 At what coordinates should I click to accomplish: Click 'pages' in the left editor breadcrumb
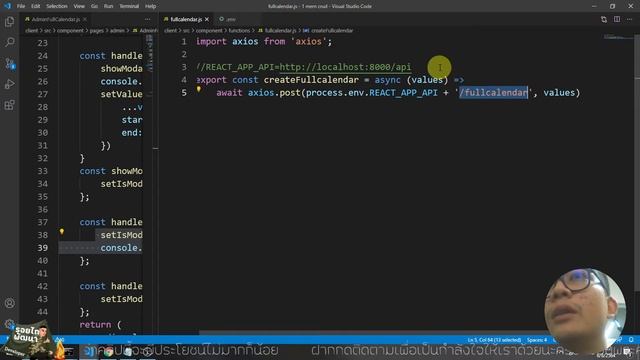click(x=97, y=31)
